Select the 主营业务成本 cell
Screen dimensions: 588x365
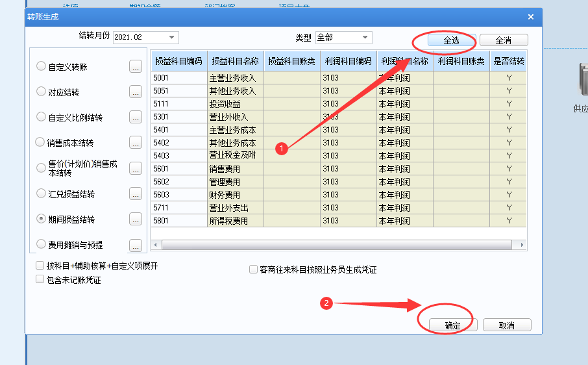236,130
